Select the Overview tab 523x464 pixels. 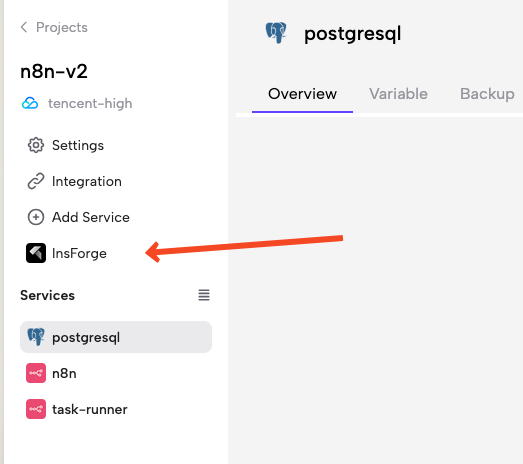pyautogui.click(x=302, y=94)
